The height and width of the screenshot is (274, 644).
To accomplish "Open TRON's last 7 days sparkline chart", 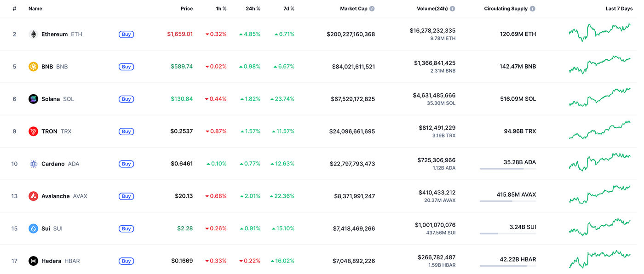I will point(599,130).
